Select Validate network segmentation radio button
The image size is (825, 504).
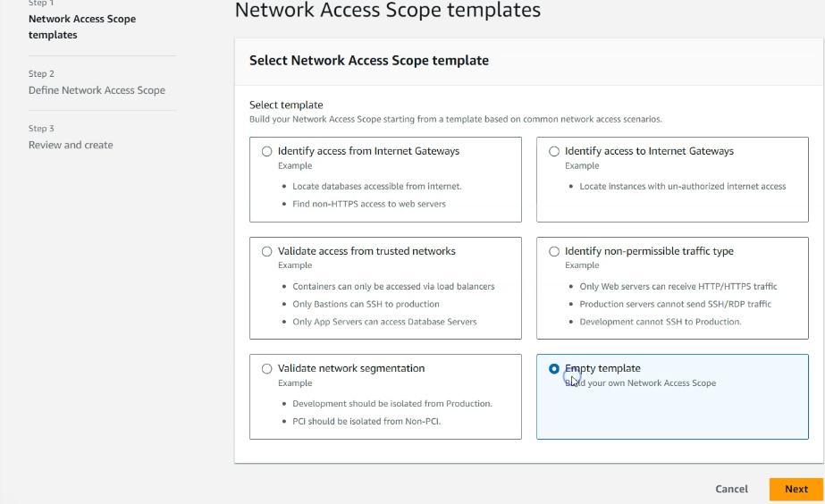tap(266, 369)
